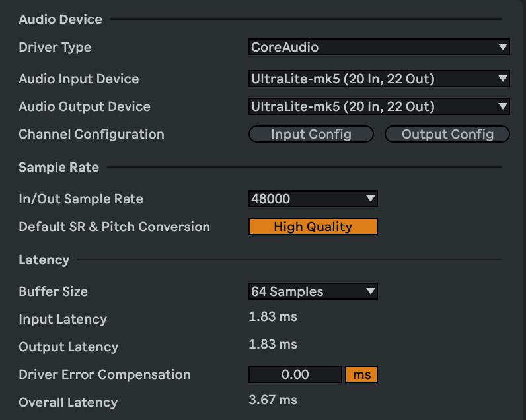Click the Driver Type label
This screenshot has height=420, width=526.
[55, 47]
